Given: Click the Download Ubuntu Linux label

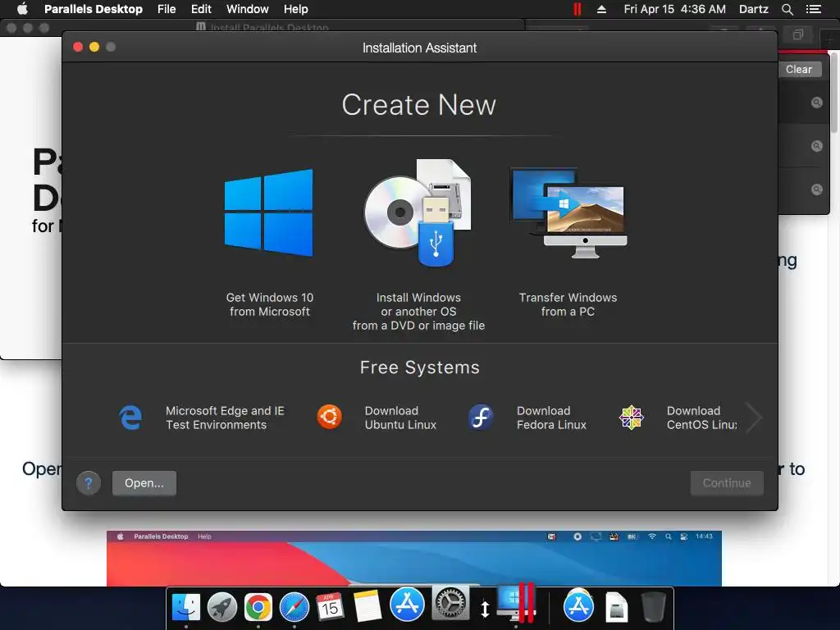Looking at the screenshot, I should (400, 418).
